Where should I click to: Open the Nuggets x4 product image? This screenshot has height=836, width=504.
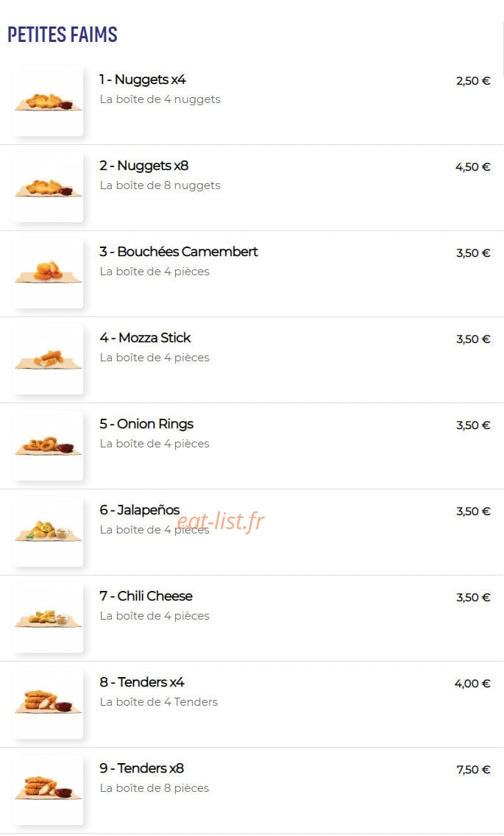48,101
